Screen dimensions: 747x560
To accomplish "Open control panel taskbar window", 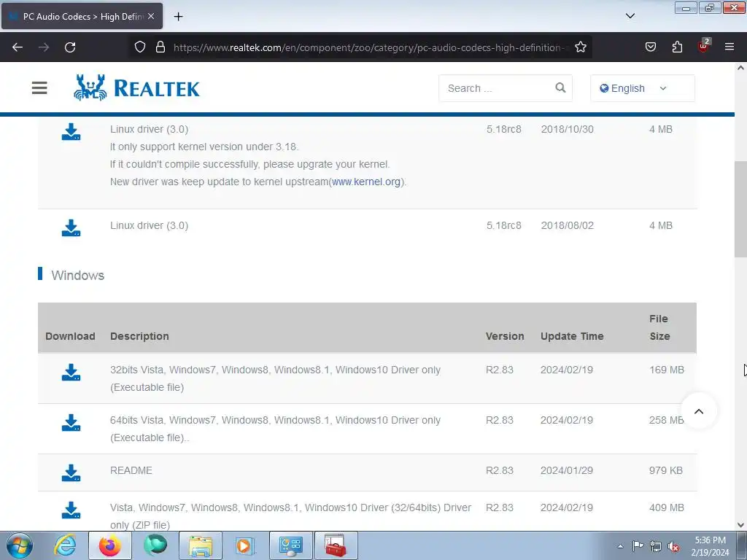I will click(290, 545).
